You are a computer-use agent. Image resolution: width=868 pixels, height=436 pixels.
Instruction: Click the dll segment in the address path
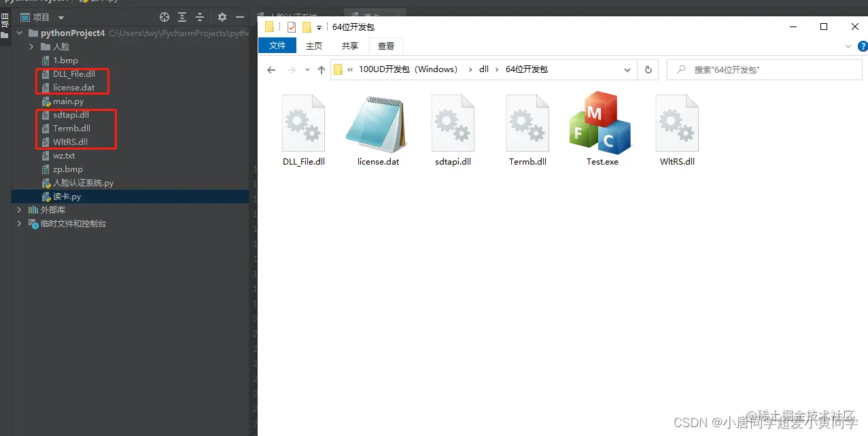coord(484,69)
